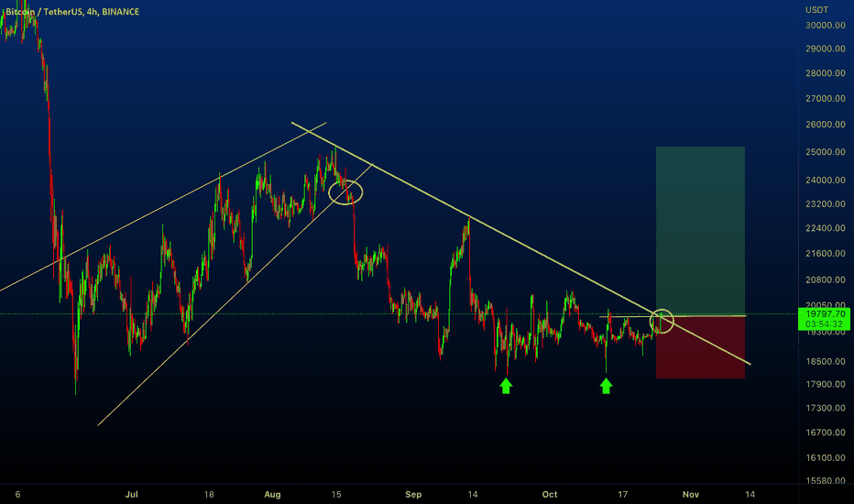This screenshot has height=504, width=854.
Task: Select the 30000.00 price axis label
Action: point(825,25)
